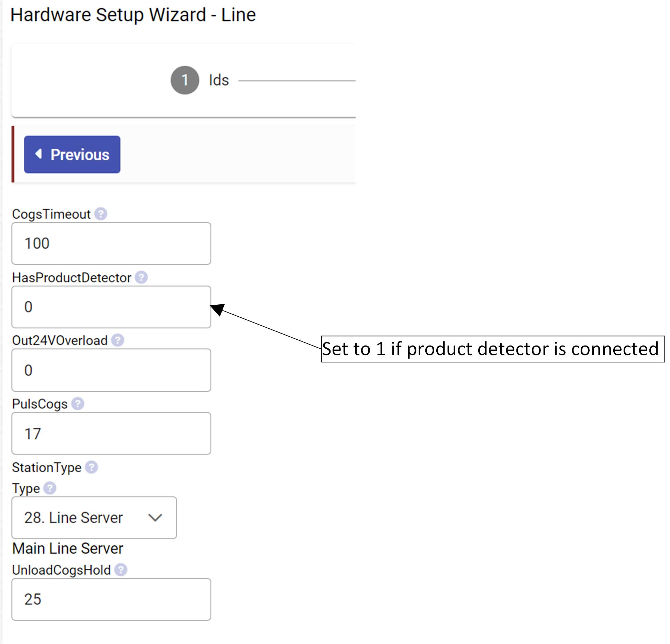The width and height of the screenshot is (670, 644).
Task: Click the CogsTimeout help question mark icon
Action: [x=101, y=214]
